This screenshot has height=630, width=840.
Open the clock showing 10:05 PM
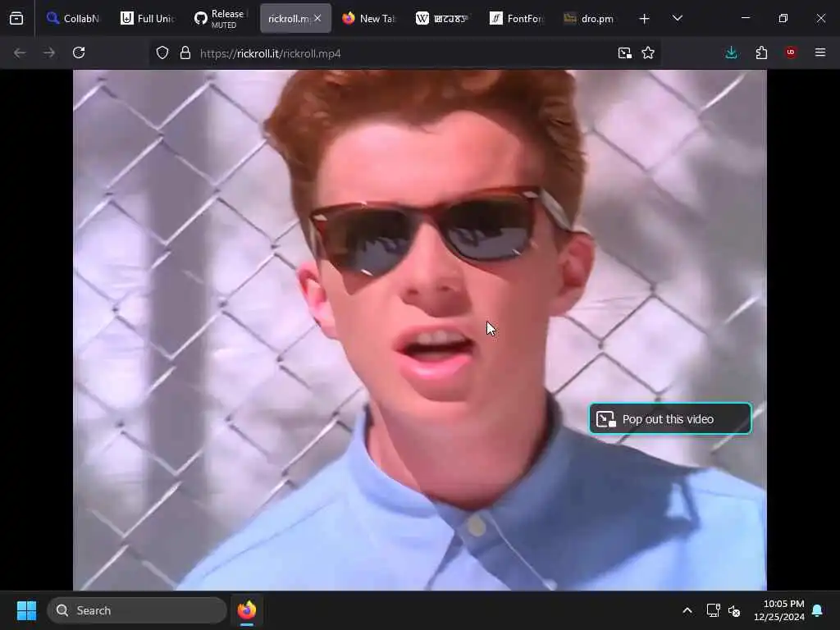click(779, 610)
